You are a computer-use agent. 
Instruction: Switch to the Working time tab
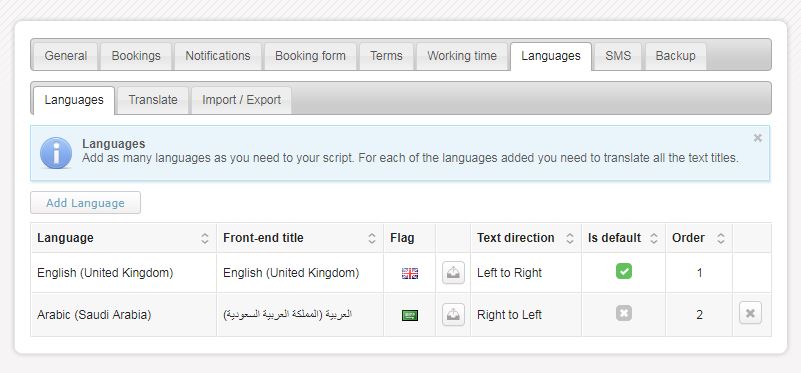tap(462, 56)
